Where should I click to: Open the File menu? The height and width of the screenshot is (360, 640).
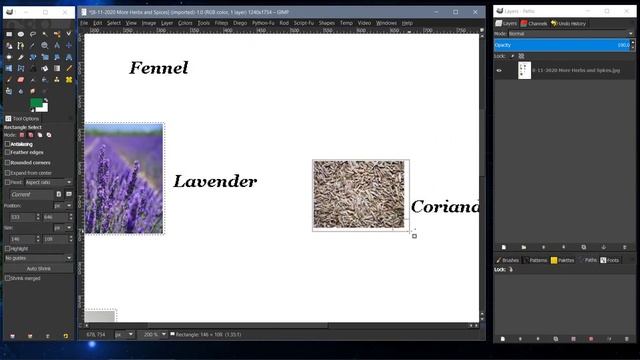84,23
